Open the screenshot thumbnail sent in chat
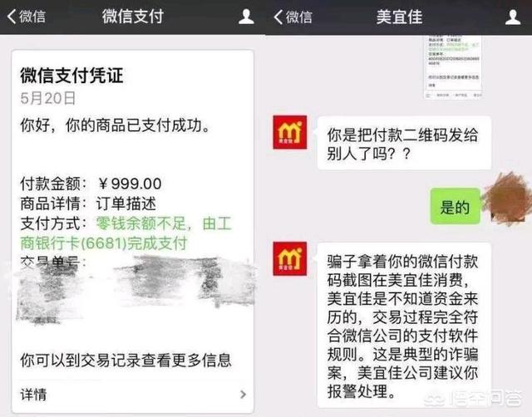 (x=453, y=66)
